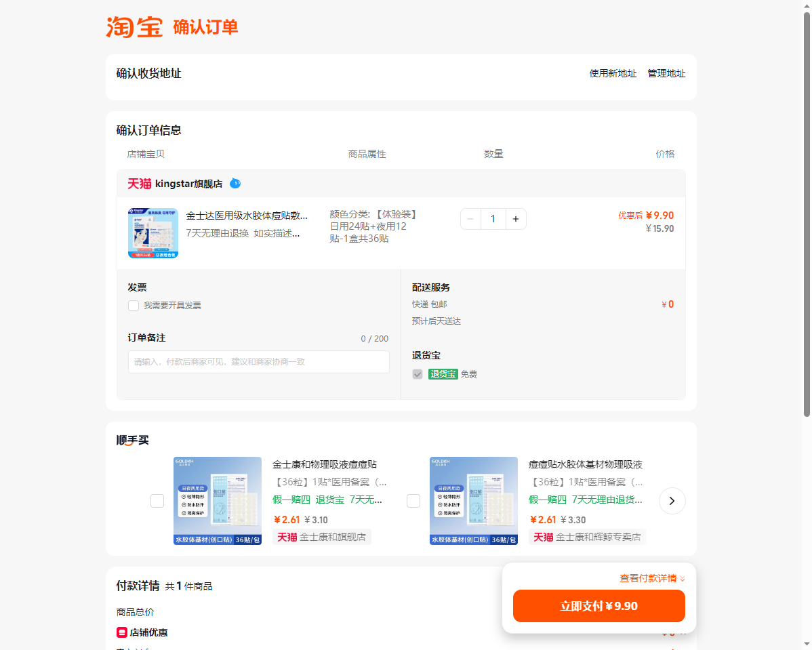This screenshot has height=650, width=812.
Task: Click the 订单备注 text input
Action: click(x=258, y=361)
